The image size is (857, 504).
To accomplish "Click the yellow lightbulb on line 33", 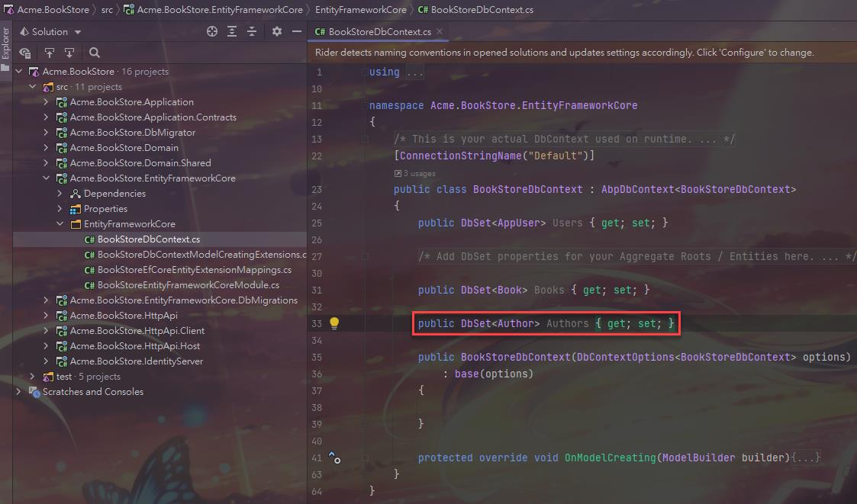I will (x=333, y=323).
